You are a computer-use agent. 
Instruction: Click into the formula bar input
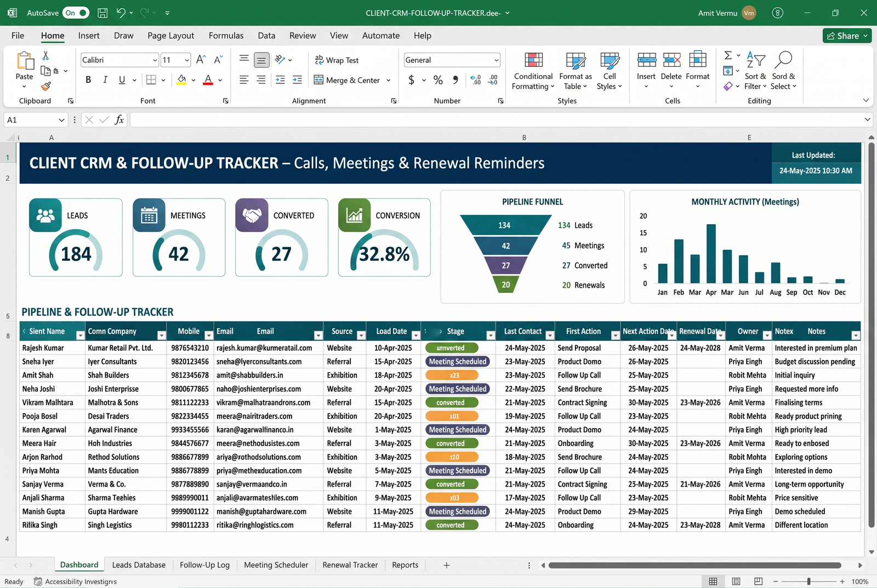click(x=501, y=119)
